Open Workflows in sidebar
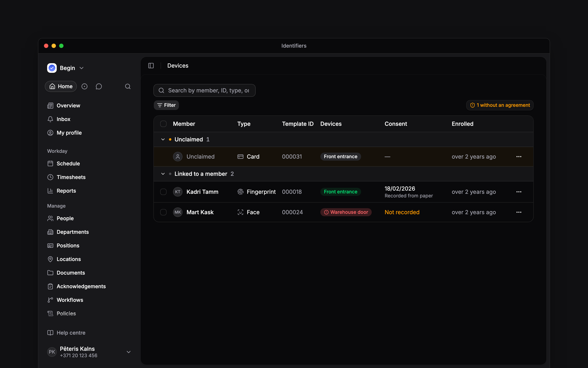588x368 pixels. (x=65, y=300)
